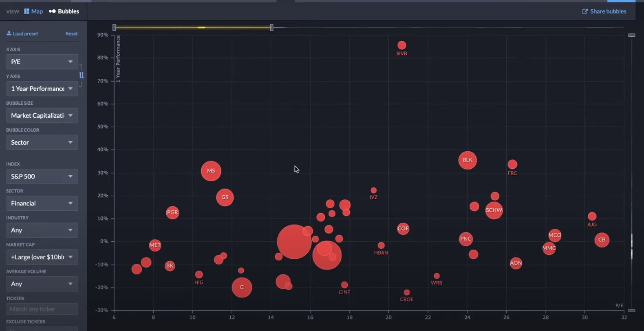
Task: Select the BLK bubble
Action: pos(468,160)
